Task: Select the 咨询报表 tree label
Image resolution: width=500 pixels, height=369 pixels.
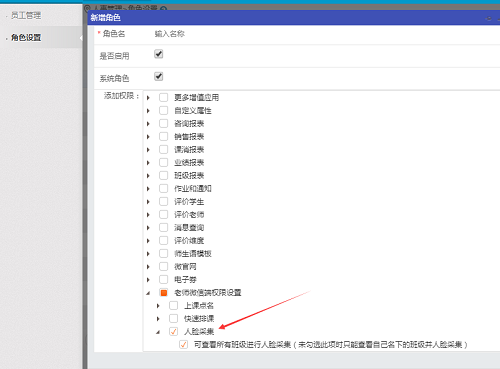Action: point(189,123)
